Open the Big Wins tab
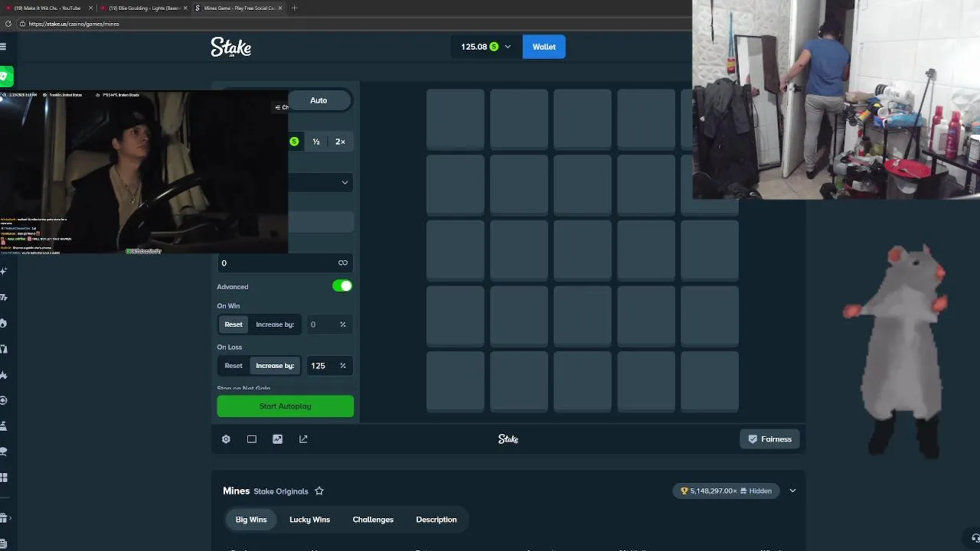980x551 pixels. coord(251,520)
